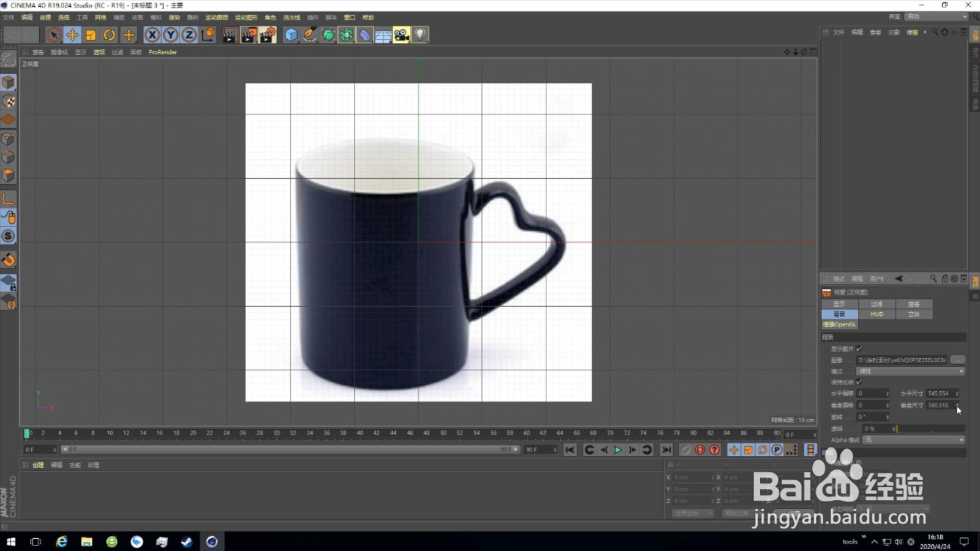Switch to the HUD tab in viewport settings
The width and height of the screenshot is (980, 551).
[x=876, y=313]
